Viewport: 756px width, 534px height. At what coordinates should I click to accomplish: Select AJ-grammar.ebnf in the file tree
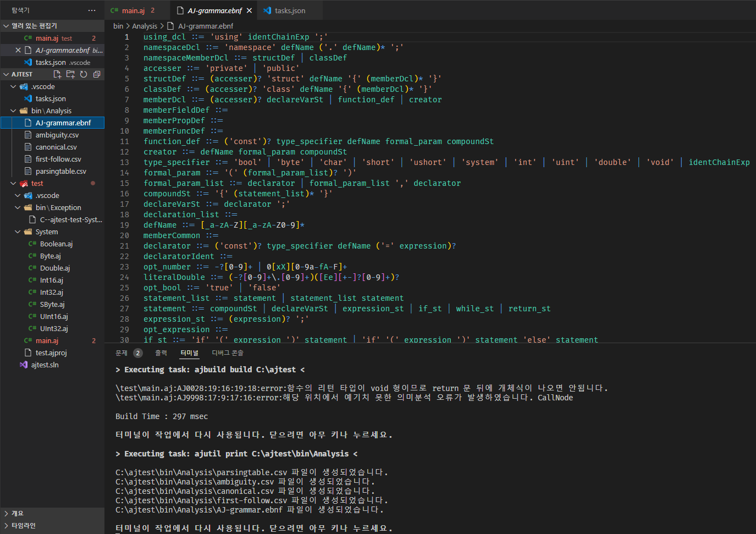pyautogui.click(x=52, y=123)
